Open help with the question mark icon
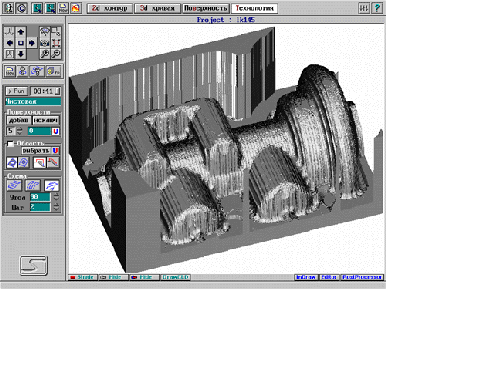 pos(377,8)
